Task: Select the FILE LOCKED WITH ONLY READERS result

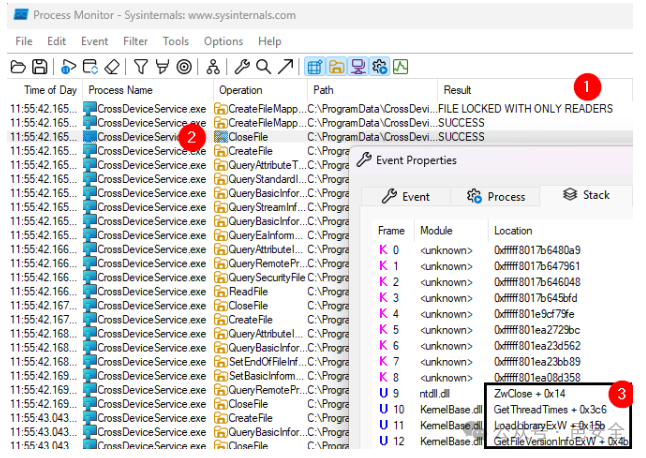Action: 525,109
